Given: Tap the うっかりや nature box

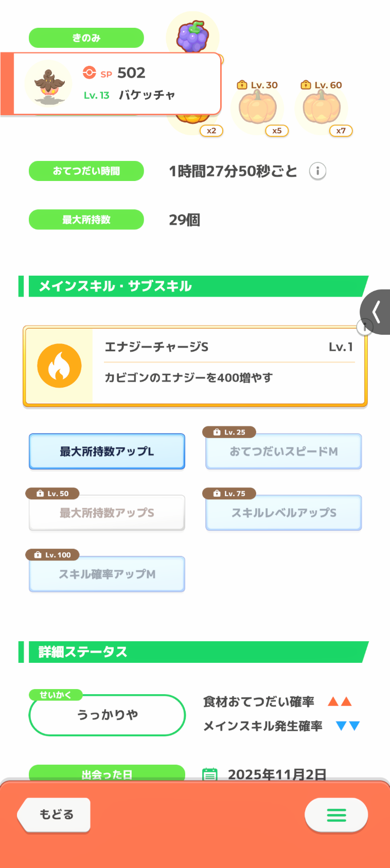Looking at the screenshot, I should (x=107, y=715).
